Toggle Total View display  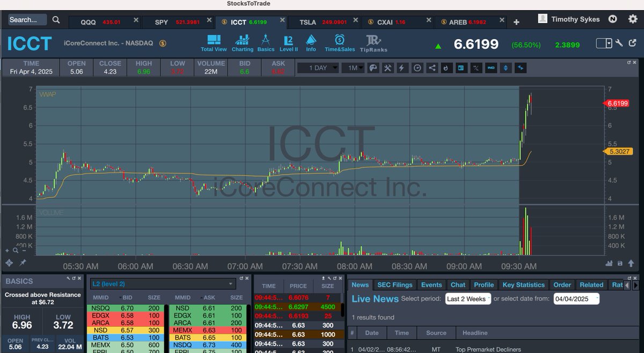(214, 43)
